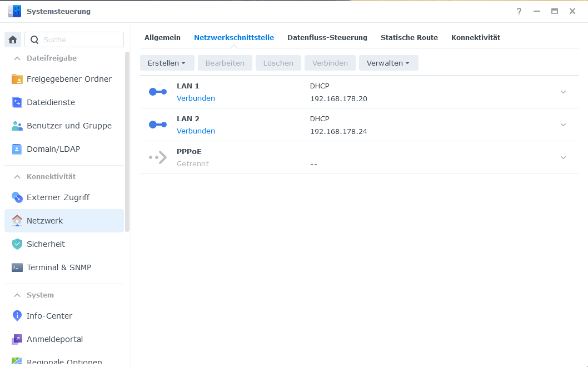588x367 pixels.
Task: Click the Dateidienste icon
Action: (17, 102)
